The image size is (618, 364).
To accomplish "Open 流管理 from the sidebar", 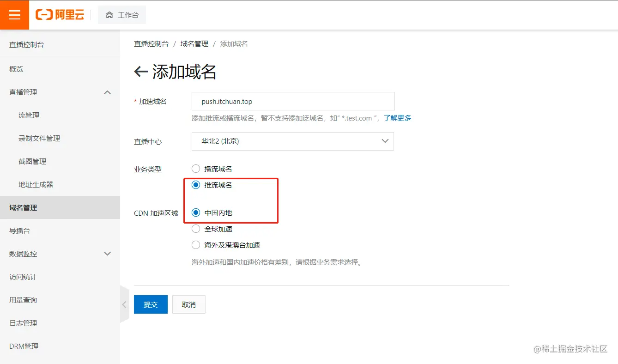I will [29, 115].
